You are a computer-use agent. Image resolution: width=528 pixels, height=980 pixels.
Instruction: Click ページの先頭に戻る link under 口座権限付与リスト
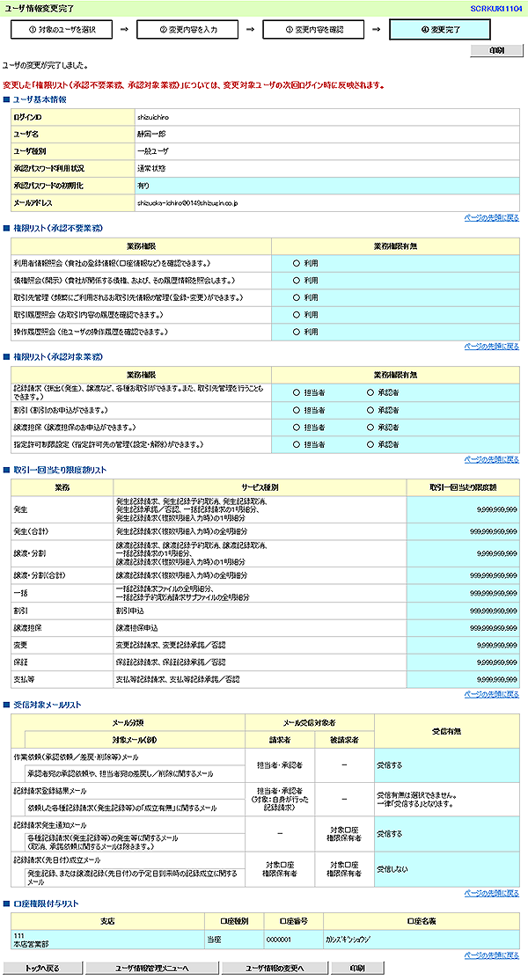point(491,955)
